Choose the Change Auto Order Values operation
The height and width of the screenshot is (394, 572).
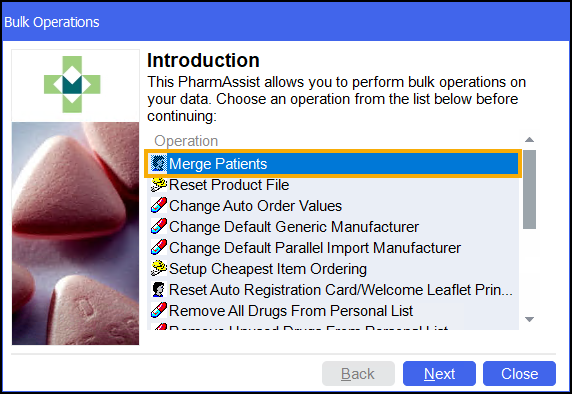333,206
